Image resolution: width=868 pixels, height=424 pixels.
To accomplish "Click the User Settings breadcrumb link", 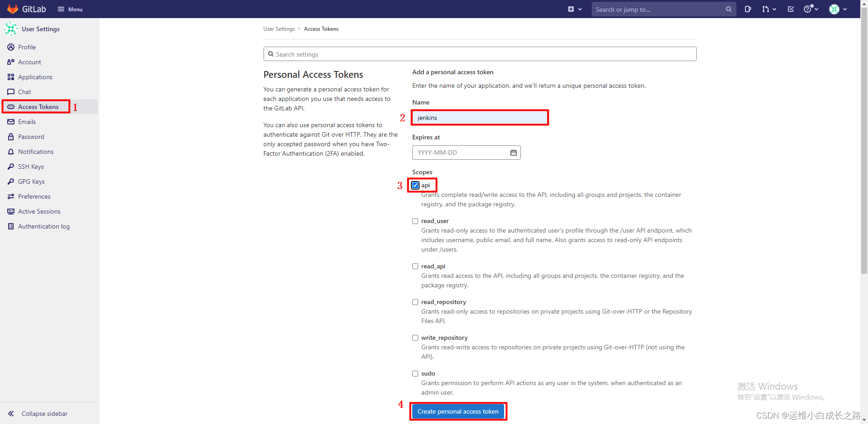I will point(279,29).
